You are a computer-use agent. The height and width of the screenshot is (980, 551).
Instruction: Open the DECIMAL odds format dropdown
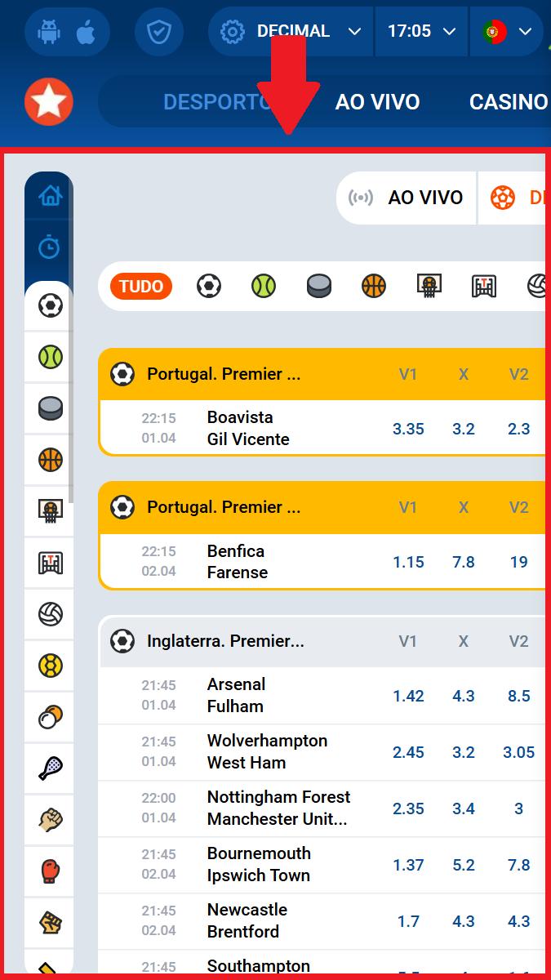click(x=291, y=32)
